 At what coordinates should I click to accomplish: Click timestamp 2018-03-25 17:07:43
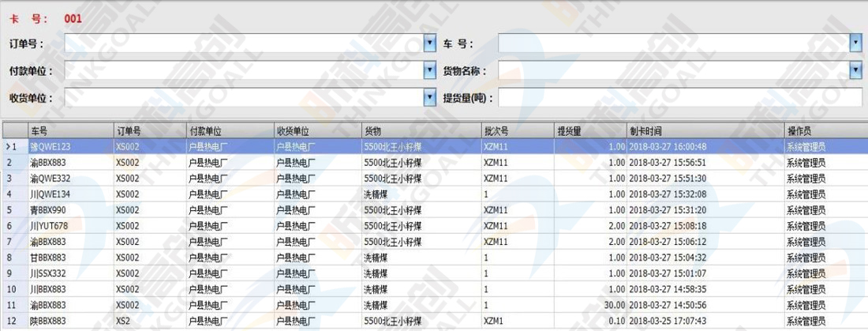(668, 321)
